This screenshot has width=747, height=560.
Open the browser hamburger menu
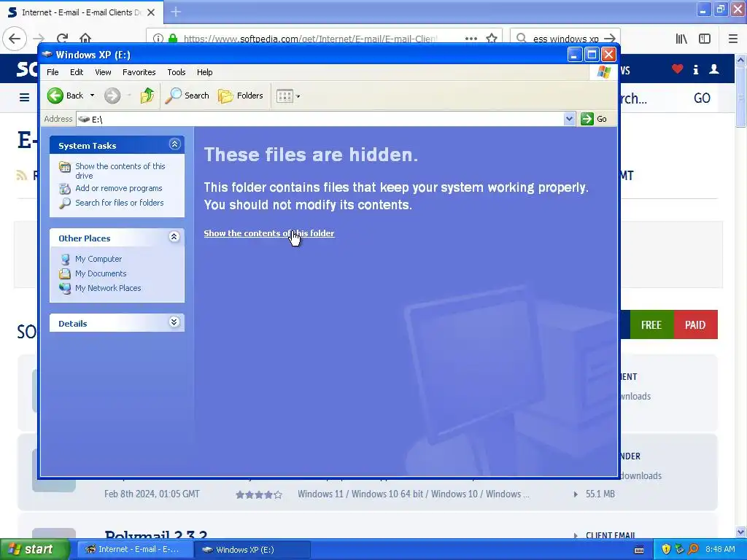click(733, 39)
